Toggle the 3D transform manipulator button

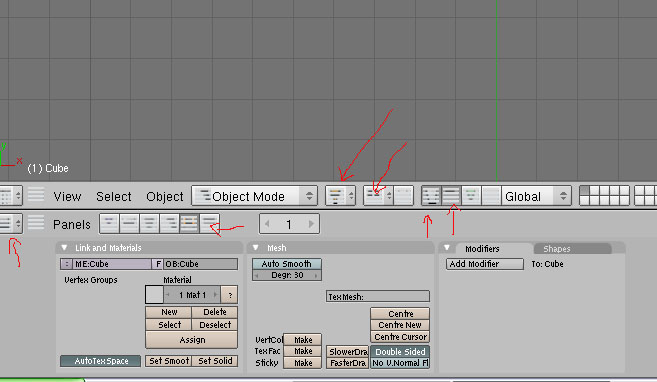click(x=431, y=196)
